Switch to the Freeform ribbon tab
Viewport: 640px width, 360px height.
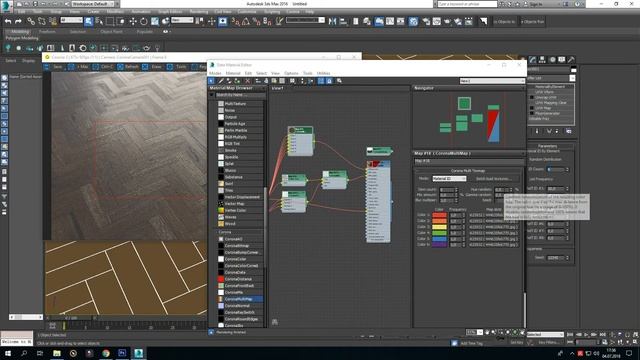click(x=47, y=31)
